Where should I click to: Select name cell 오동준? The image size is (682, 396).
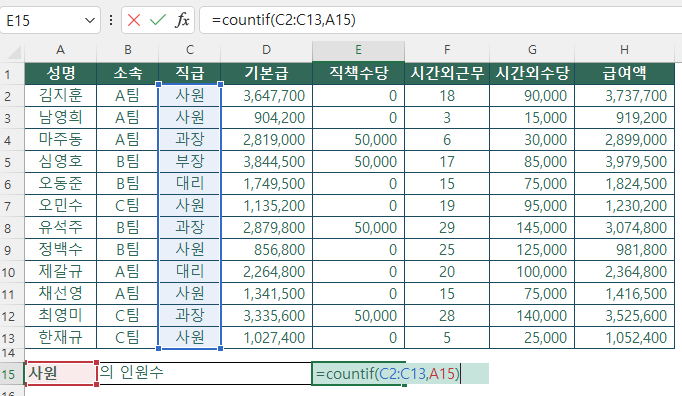tap(60, 184)
